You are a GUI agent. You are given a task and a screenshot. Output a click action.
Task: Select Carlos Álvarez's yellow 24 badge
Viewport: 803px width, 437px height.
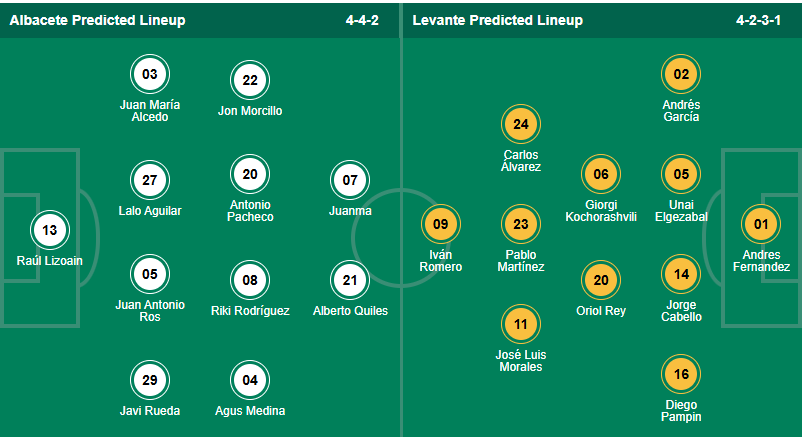coord(520,125)
